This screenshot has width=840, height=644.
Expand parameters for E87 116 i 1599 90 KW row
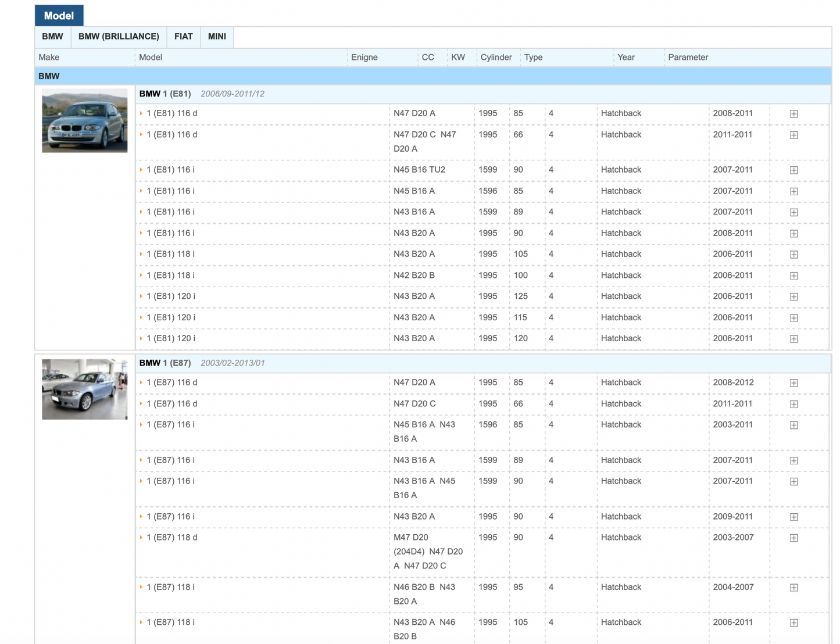click(x=793, y=481)
